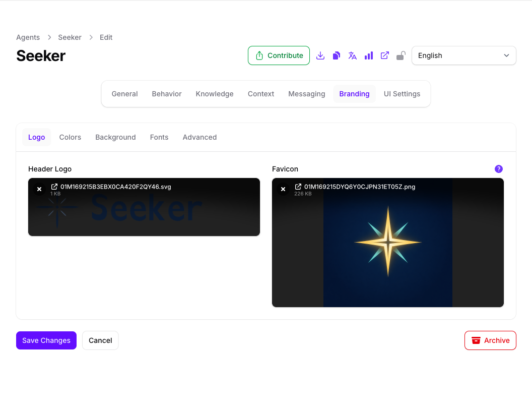532x410 pixels.
Task: Switch to the Context tab
Action: pos(260,94)
